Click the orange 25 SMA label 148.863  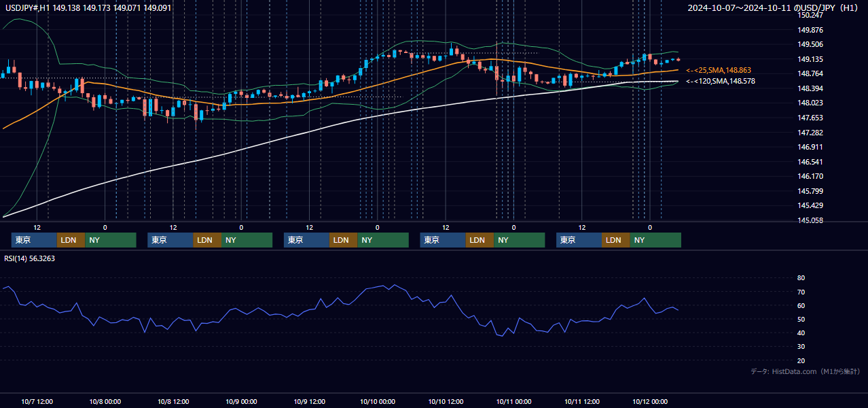pos(719,70)
